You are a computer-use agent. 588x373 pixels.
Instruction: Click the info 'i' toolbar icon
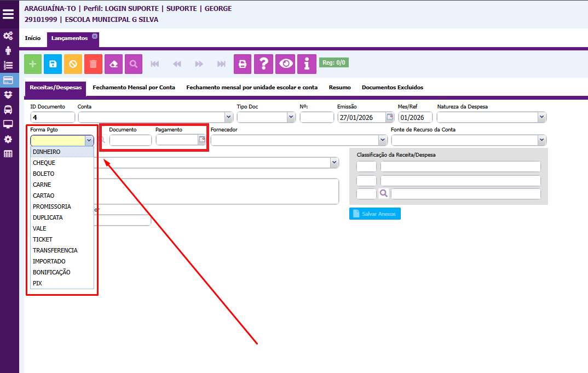click(x=307, y=64)
